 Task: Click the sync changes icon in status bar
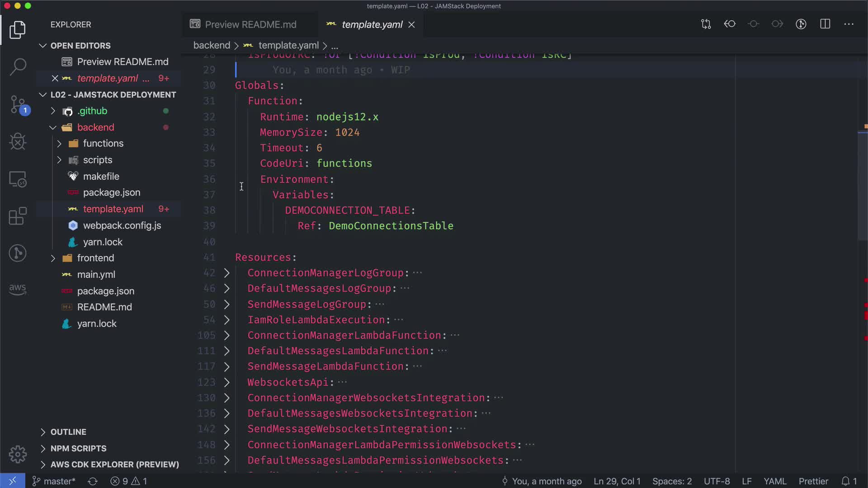coord(93,481)
